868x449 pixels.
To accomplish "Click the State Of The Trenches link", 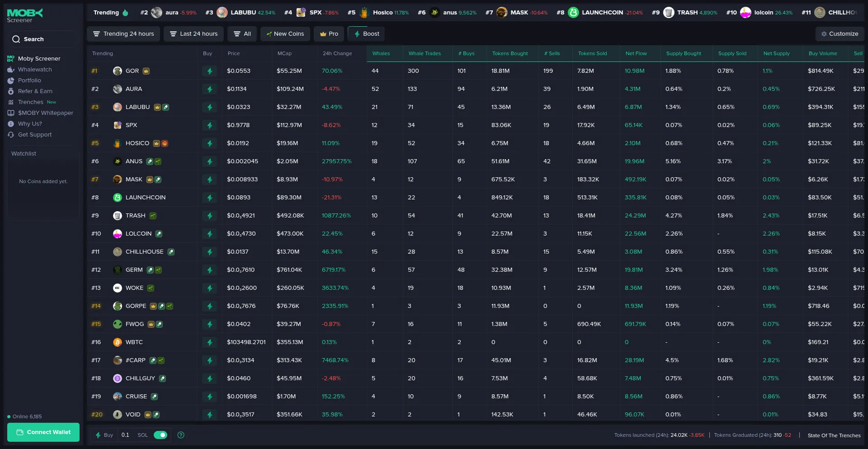I will 834,435.
